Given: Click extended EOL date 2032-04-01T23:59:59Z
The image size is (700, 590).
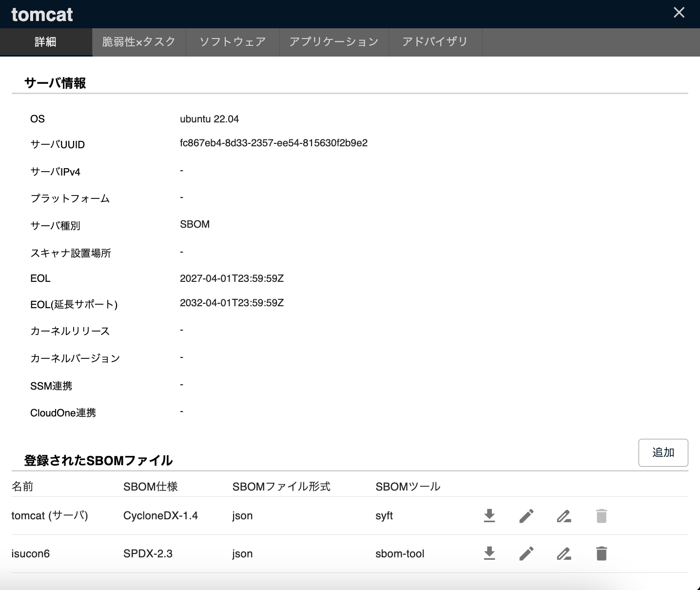Looking at the screenshot, I should pos(232,303).
